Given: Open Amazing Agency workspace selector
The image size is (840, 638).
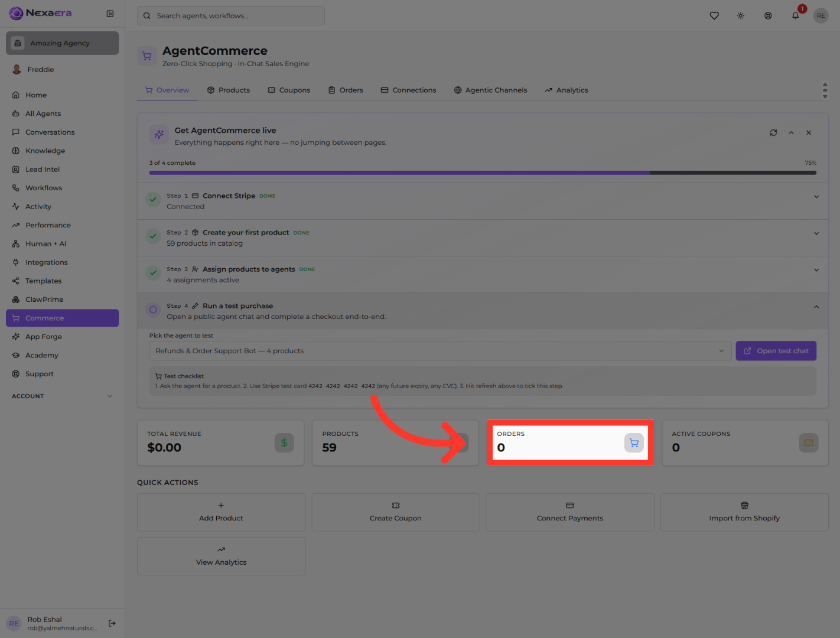Looking at the screenshot, I should pyautogui.click(x=62, y=43).
